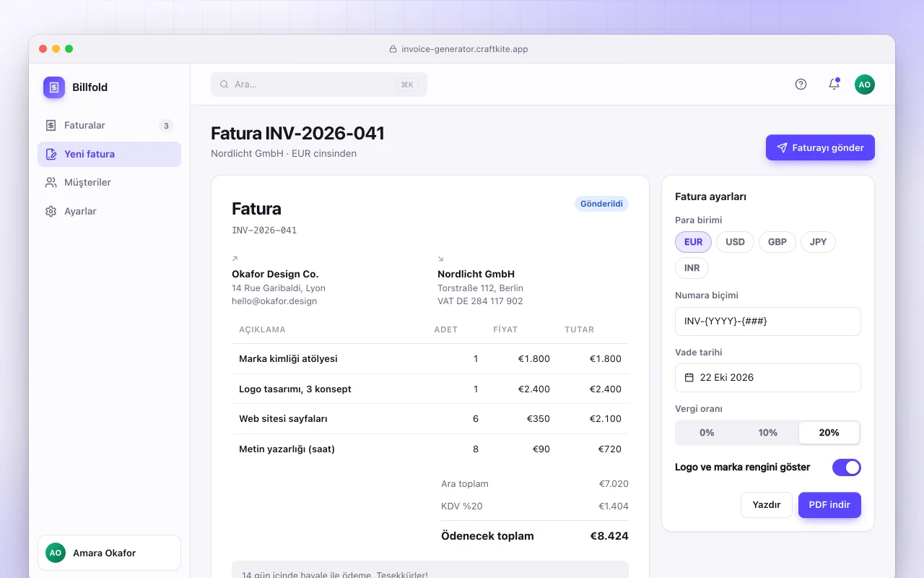
Task: Click the Müşteriler people icon
Action: click(51, 183)
